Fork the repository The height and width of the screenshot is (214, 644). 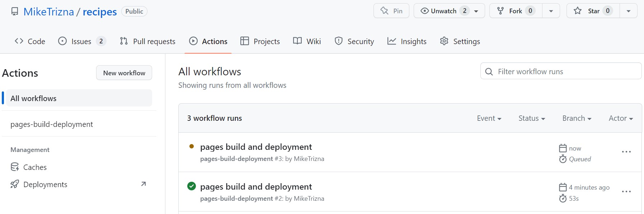pyautogui.click(x=516, y=11)
